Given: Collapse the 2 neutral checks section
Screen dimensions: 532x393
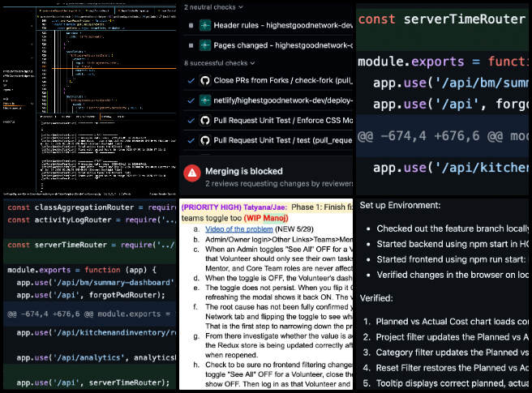Looking at the screenshot, I should point(213,7).
